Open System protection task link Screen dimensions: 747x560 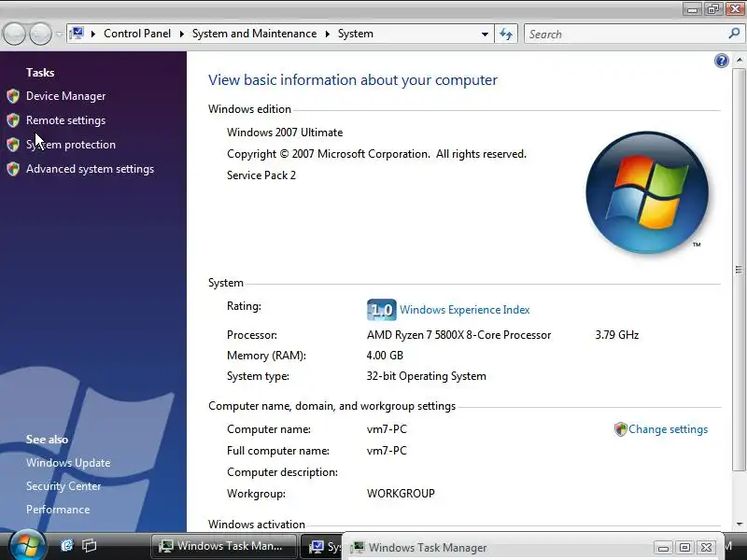click(x=71, y=145)
